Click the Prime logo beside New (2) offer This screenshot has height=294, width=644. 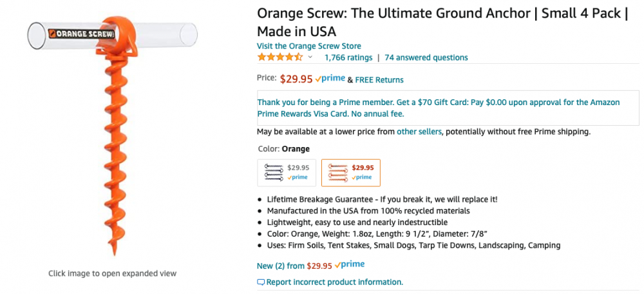[x=350, y=264]
